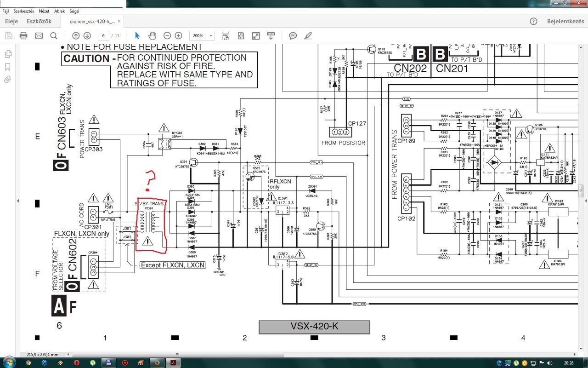588x368 pixels.
Task: Click the 215,9 x 279,4 mm page size
Action: coord(43,355)
